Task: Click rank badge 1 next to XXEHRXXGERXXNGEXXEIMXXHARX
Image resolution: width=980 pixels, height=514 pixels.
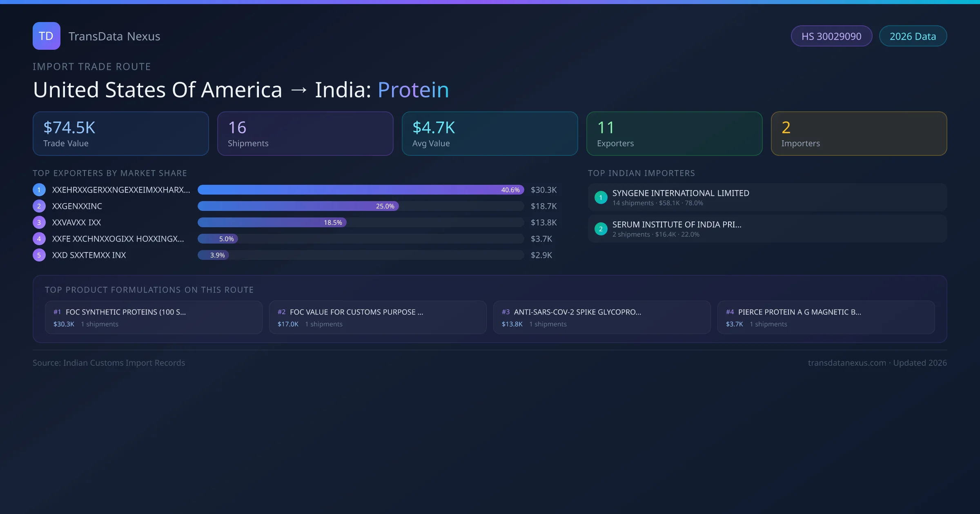Action: [39, 189]
